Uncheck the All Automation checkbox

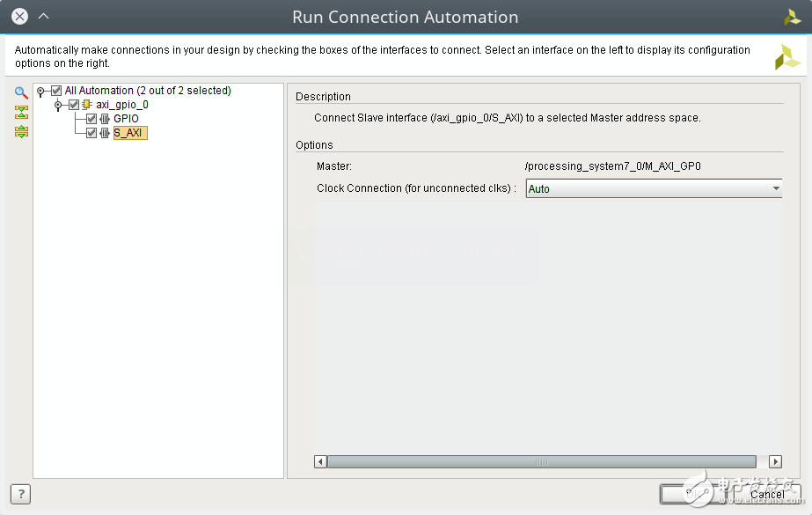pyautogui.click(x=56, y=91)
